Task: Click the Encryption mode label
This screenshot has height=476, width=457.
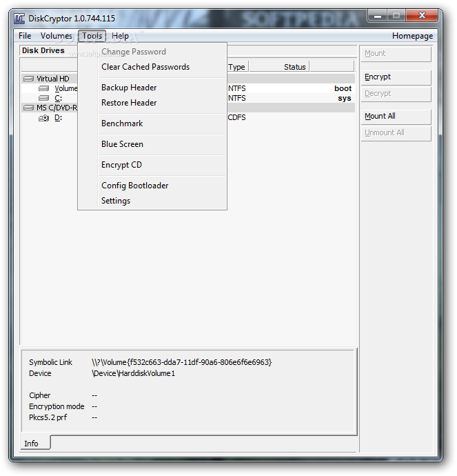Action: pos(57,406)
